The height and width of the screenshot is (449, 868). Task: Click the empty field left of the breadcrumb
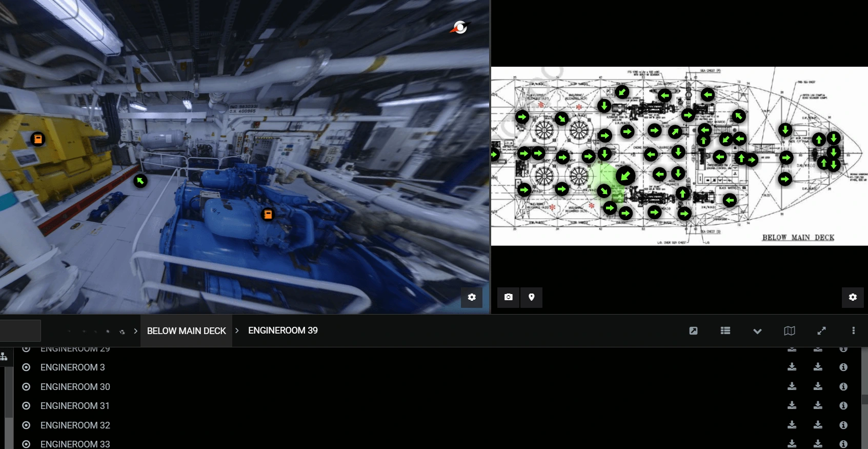(20, 330)
